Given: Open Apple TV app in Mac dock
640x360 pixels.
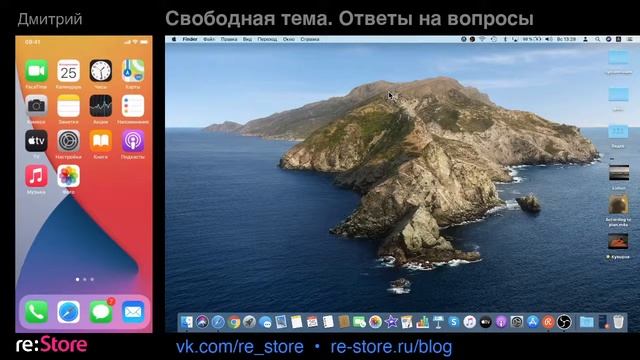Looking at the screenshot, I should tap(485, 322).
